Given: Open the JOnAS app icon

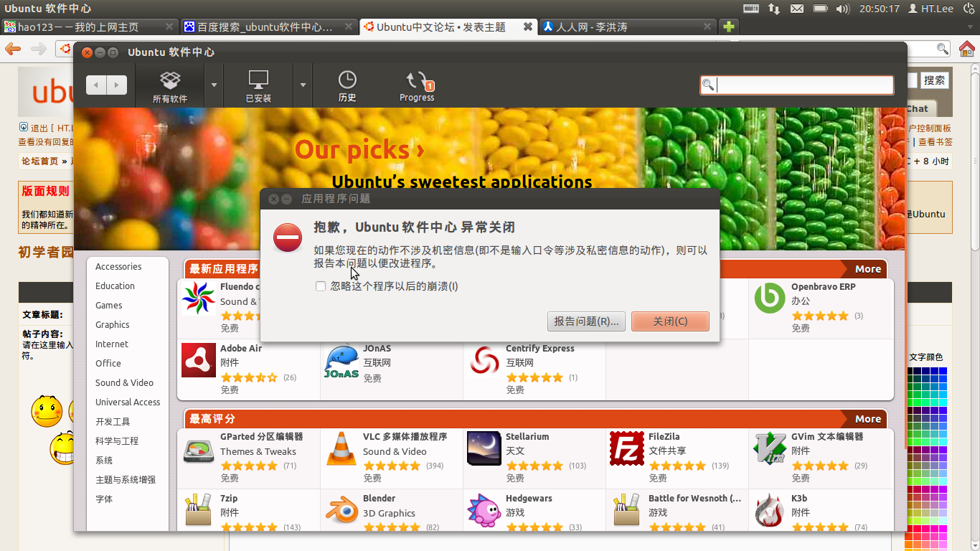Looking at the screenshot, I should click(341, 361).
